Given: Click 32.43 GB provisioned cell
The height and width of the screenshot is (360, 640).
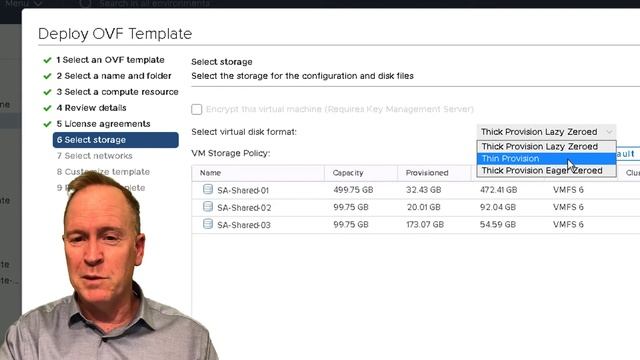Looking at the screenshot, I should tap(424, 190).
